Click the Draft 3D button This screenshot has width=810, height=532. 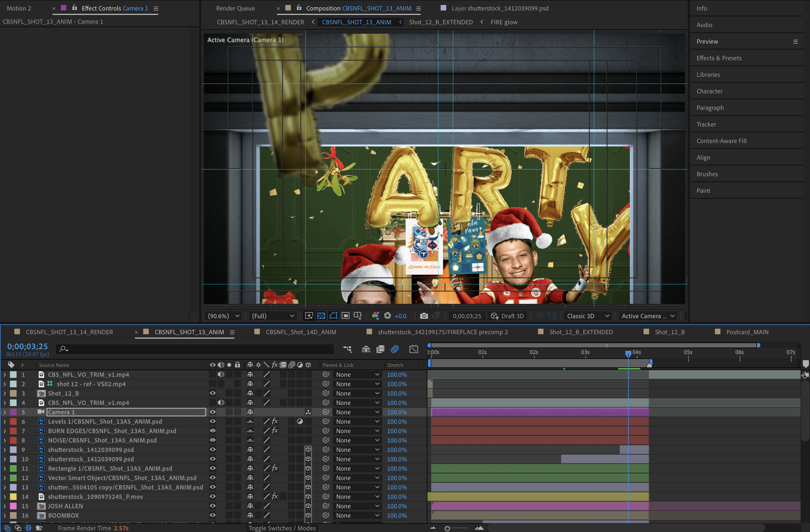tap(507, 316)
